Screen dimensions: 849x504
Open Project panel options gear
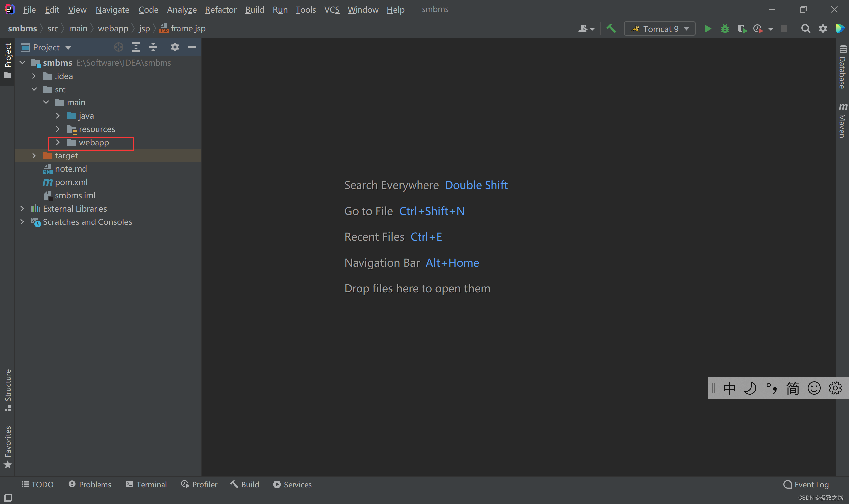coord(175,47)
